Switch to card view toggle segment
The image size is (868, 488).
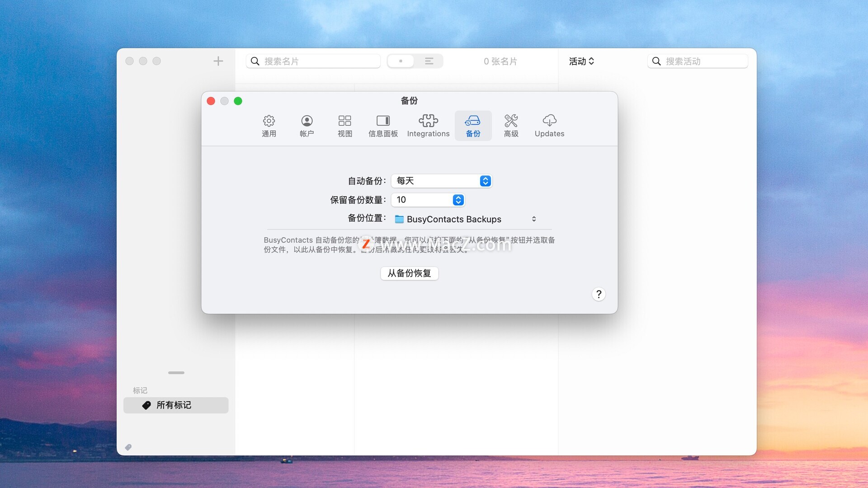point(401,61)
